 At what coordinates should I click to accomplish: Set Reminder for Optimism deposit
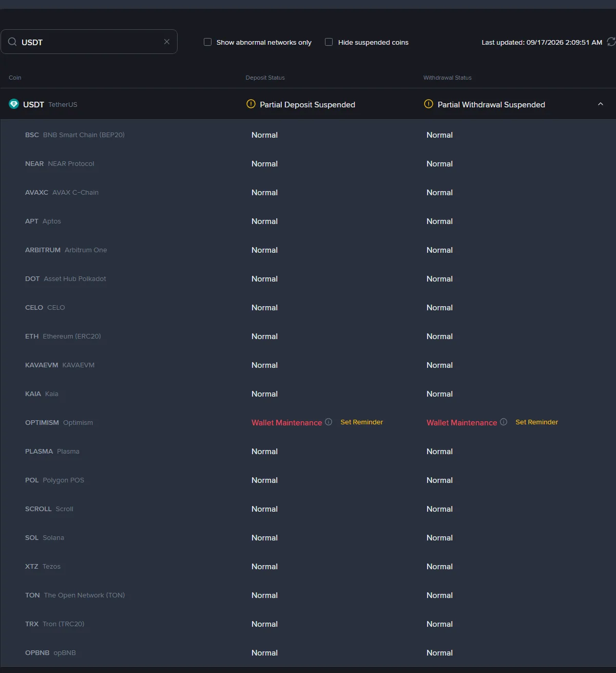[x=362, y=422]
